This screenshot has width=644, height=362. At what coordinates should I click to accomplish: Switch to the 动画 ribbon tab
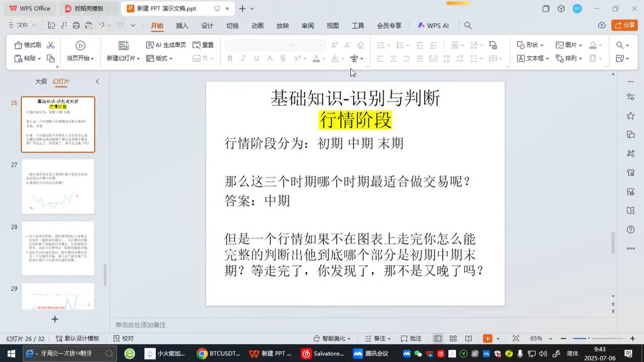pos(257,26)
